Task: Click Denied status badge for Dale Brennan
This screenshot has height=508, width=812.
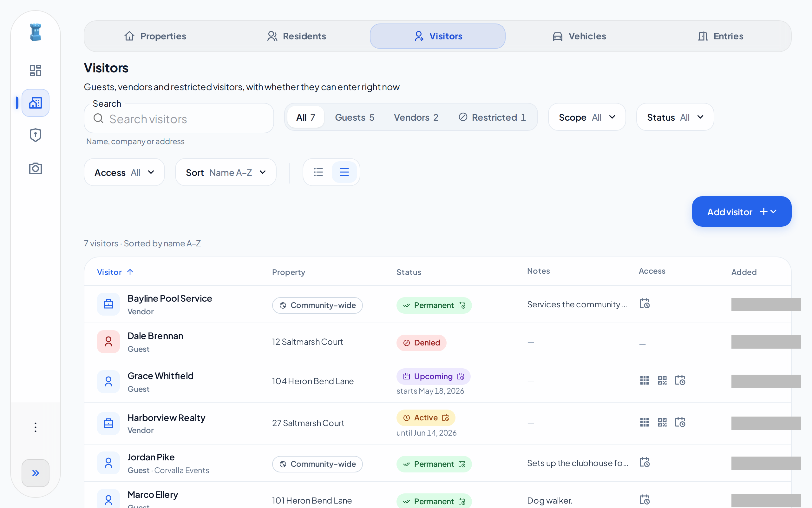Action: tap(422, 343)
